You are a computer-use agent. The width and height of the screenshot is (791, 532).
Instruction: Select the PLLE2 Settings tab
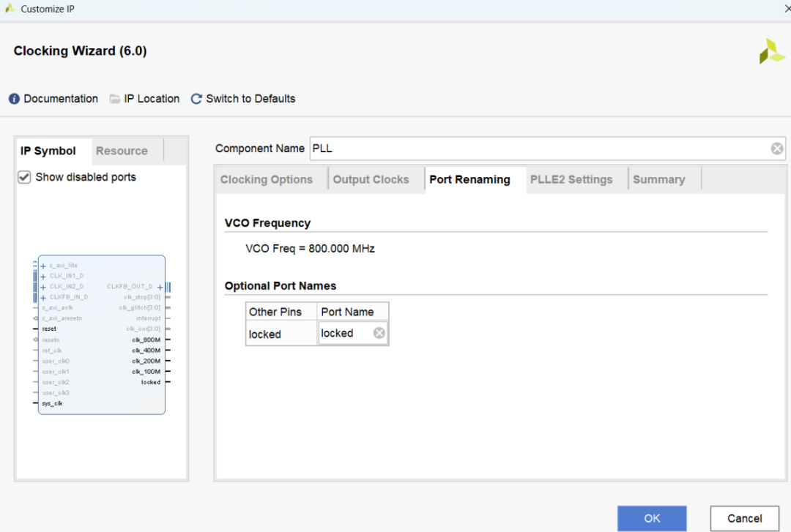coord(571,179)
